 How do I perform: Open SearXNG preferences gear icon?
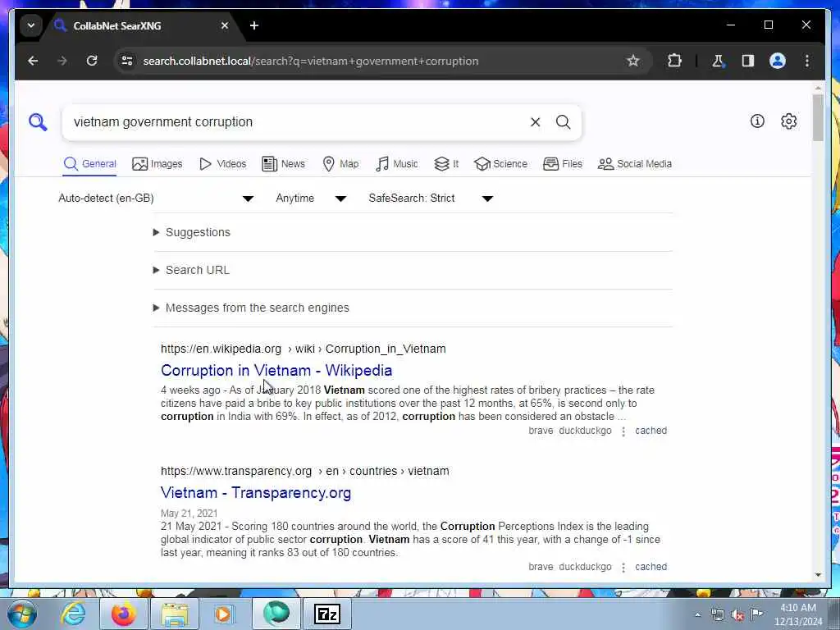(x=788, y=121)
